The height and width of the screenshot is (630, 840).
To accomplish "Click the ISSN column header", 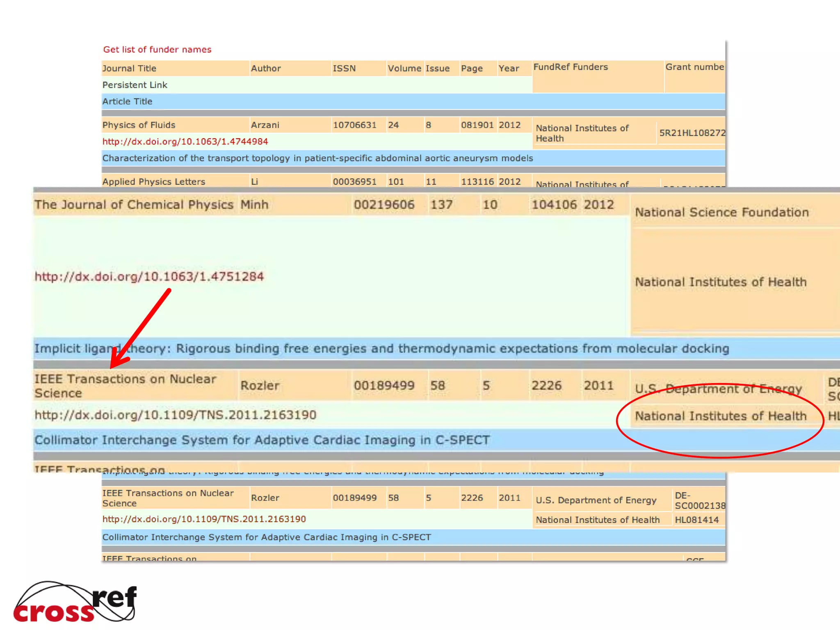I will (344, 68).
